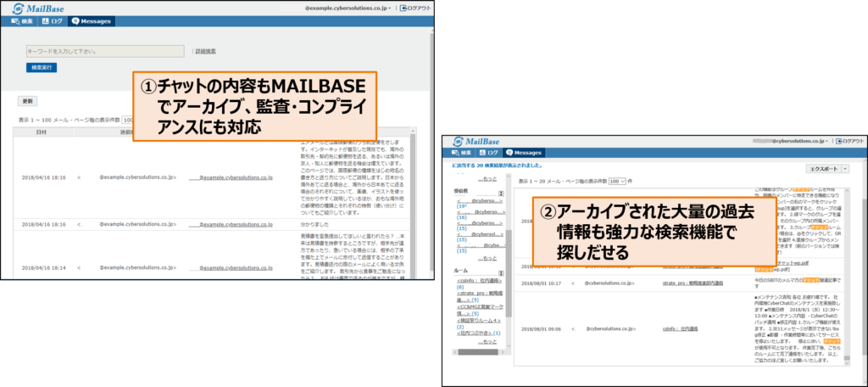Open 検索 tab in right window
The height and width of the screenshot is (387, 868).
coord(462,153)
